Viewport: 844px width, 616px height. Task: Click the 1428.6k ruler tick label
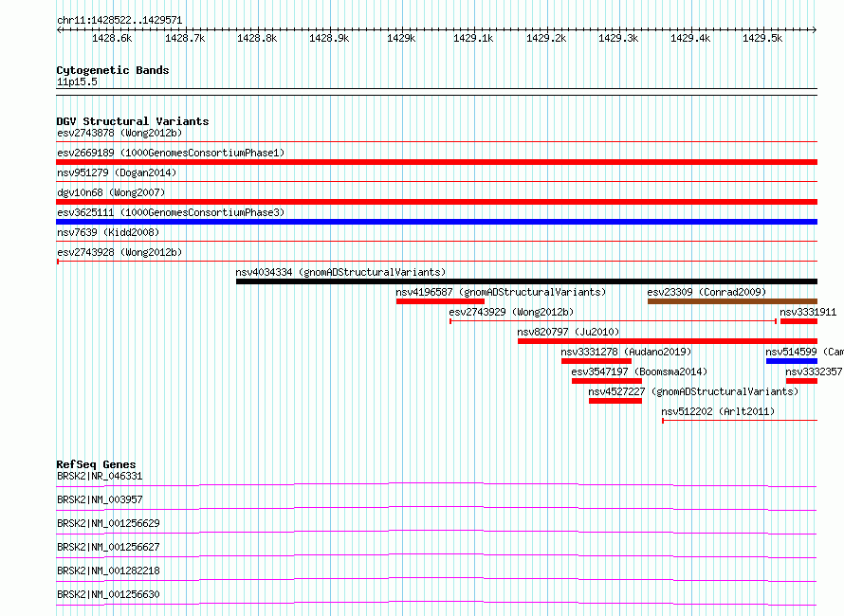[112, 38]
